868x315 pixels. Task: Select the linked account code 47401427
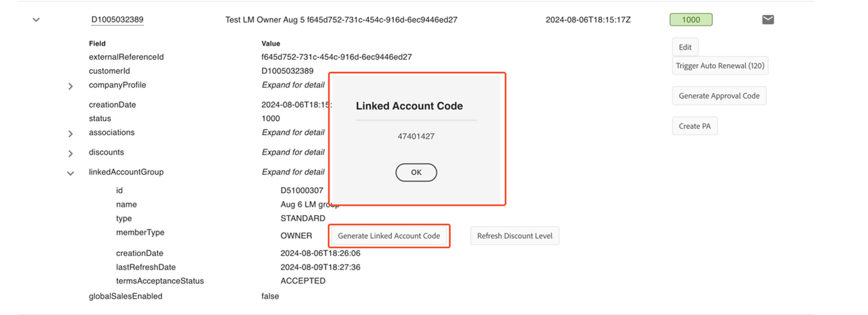[416, 136]
